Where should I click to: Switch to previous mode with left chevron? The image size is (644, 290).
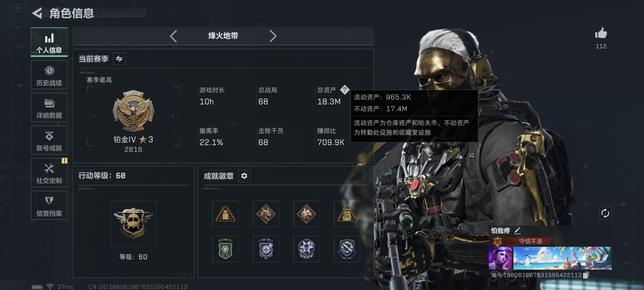coord(173,36)
